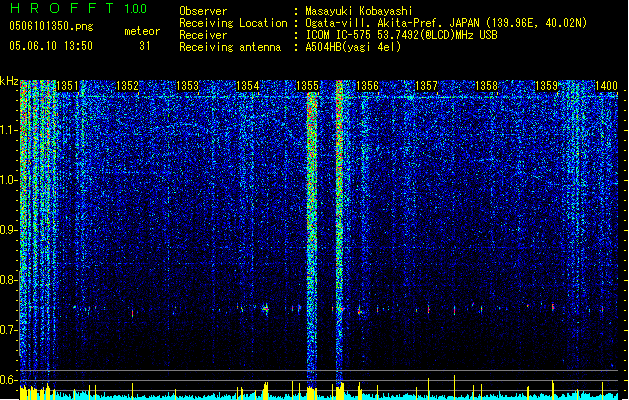Click the meteor count 31
The image size is (629, 400).
pos(145,46)
